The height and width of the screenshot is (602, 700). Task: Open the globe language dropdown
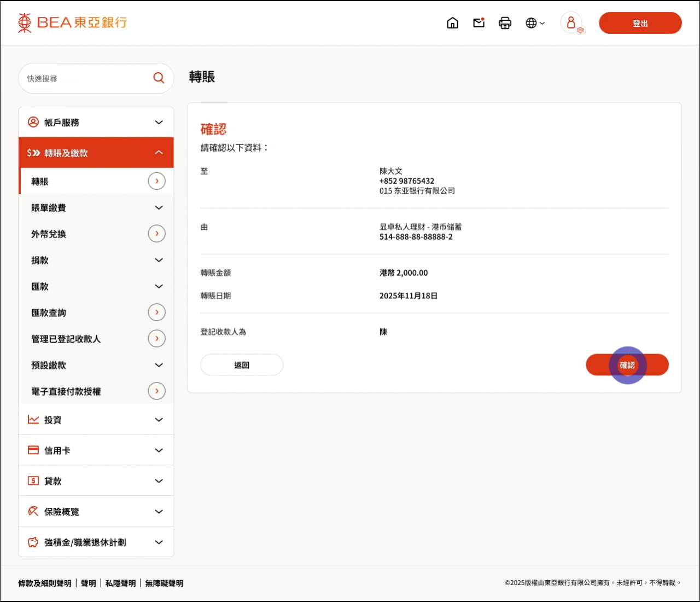click(535, 23)
